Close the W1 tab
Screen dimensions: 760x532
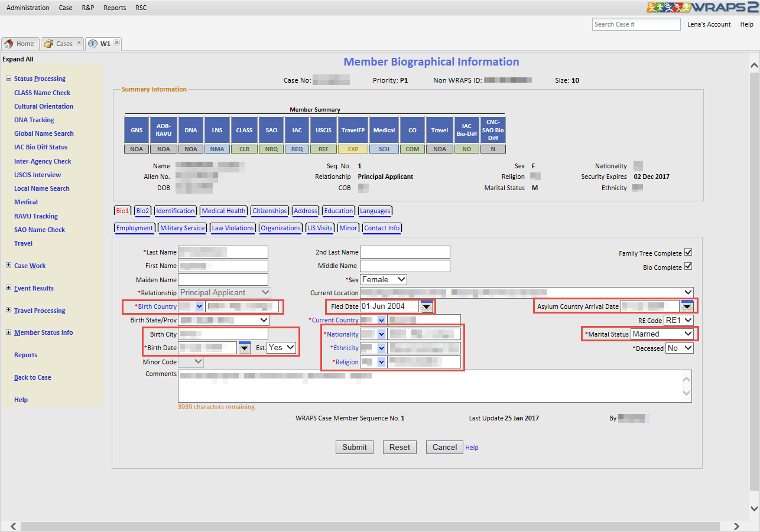click(116, 43)
